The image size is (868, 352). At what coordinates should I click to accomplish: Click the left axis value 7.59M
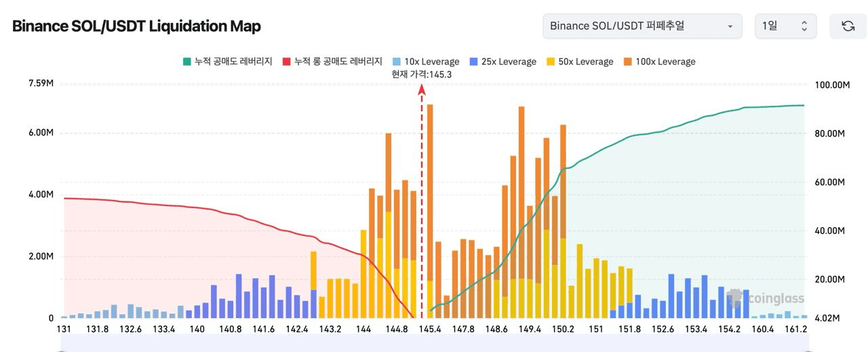pyautogui.click(x=41, y=84)
